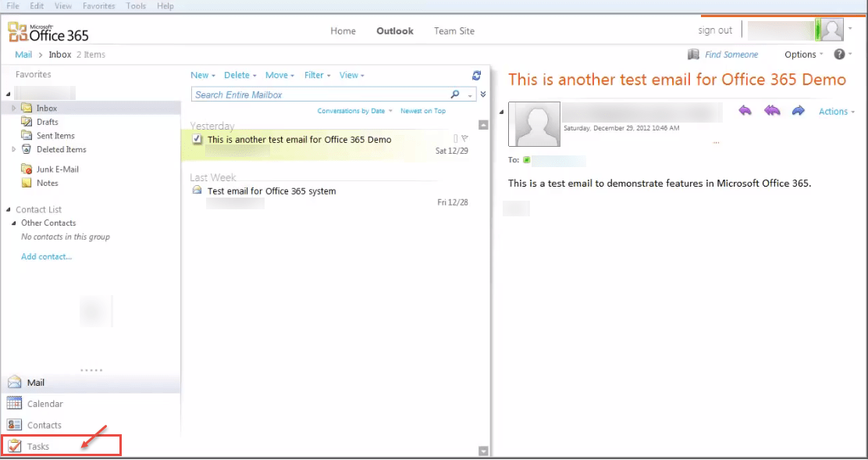
Task: Open the Edit menu
Action: (x=37, y=5)
